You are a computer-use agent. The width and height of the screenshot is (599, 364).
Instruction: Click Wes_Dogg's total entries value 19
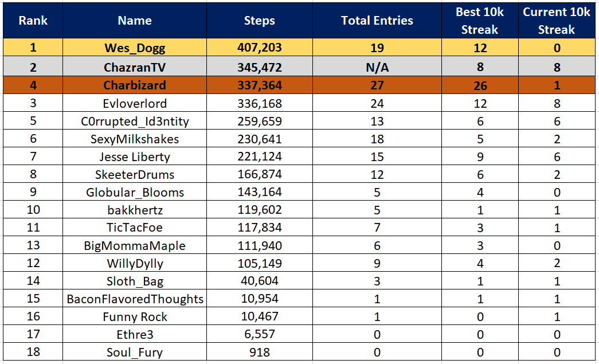pos(377,48)
